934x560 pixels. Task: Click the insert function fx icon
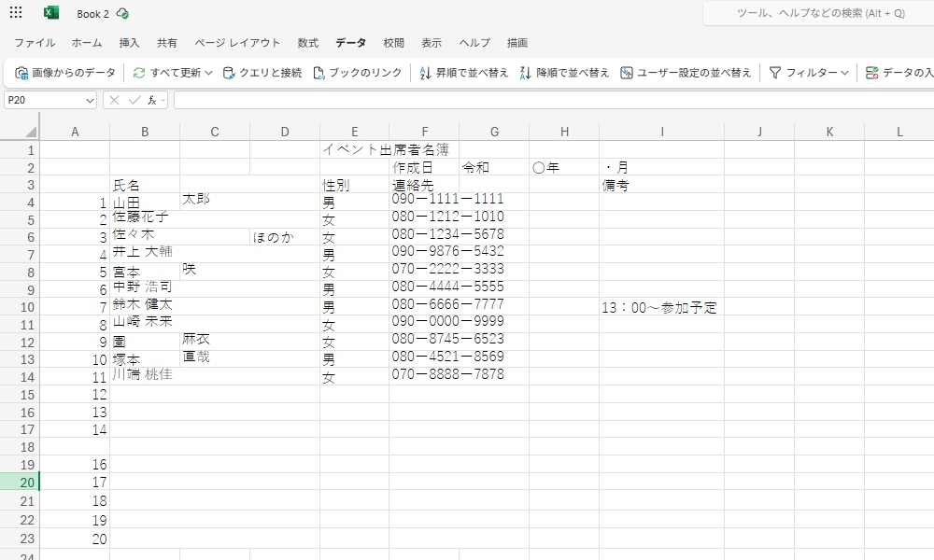tap(151, 100)
